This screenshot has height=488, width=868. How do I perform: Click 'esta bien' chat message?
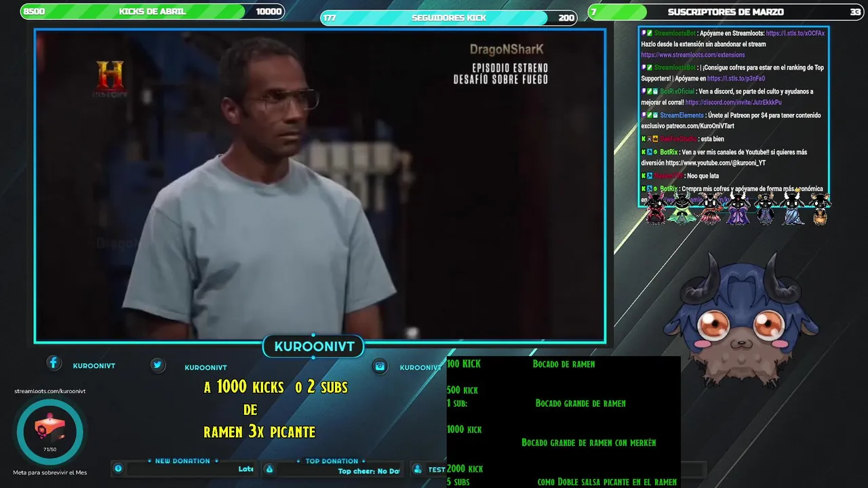712,139
